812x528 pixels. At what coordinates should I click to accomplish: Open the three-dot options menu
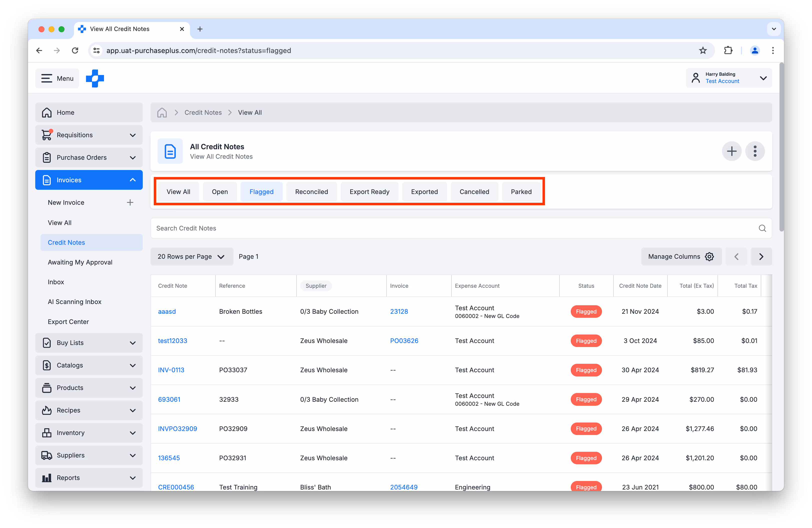tap(755, 151)
